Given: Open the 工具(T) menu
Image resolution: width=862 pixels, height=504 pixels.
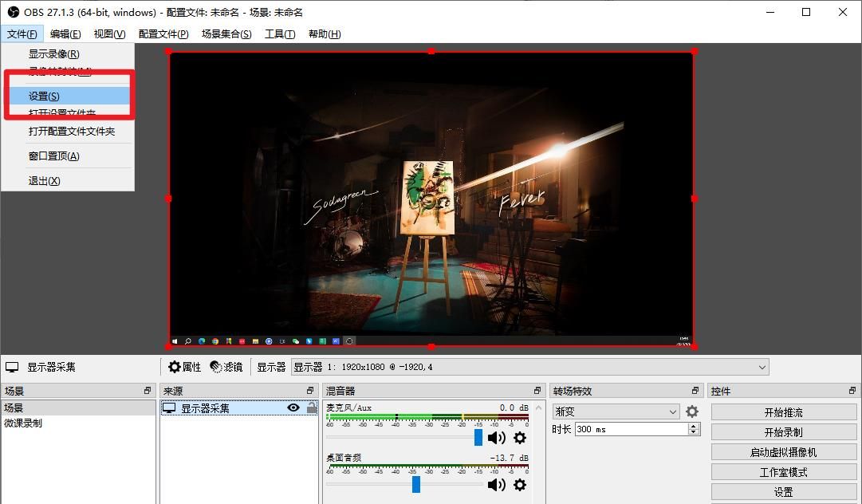Looking at the screenshot, I should (x=280, y=34).
